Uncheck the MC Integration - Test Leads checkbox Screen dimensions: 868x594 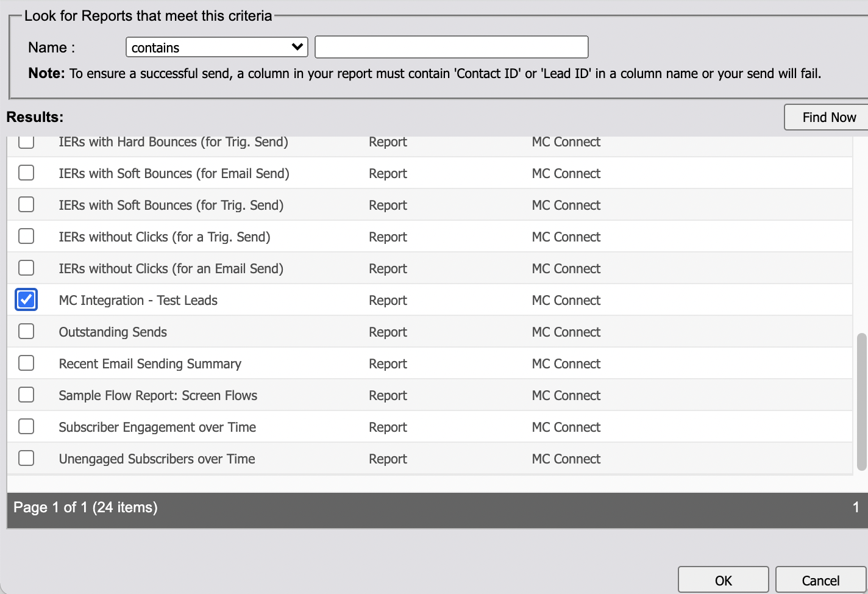26,299
